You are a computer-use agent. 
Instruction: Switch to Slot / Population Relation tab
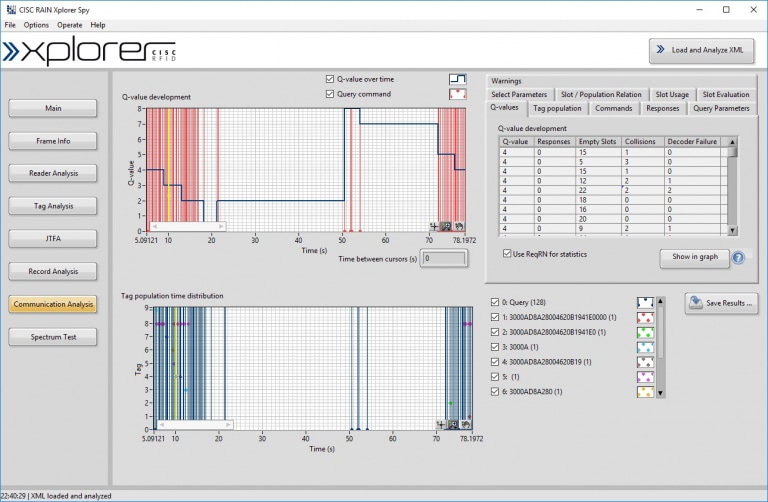pos(601,95)
